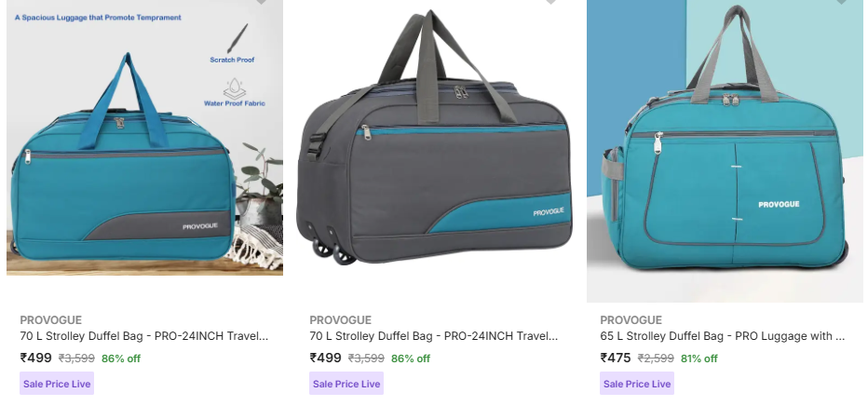Open the teal Provogue duffel bag image
868x406 pixels.
coord(144,137)
